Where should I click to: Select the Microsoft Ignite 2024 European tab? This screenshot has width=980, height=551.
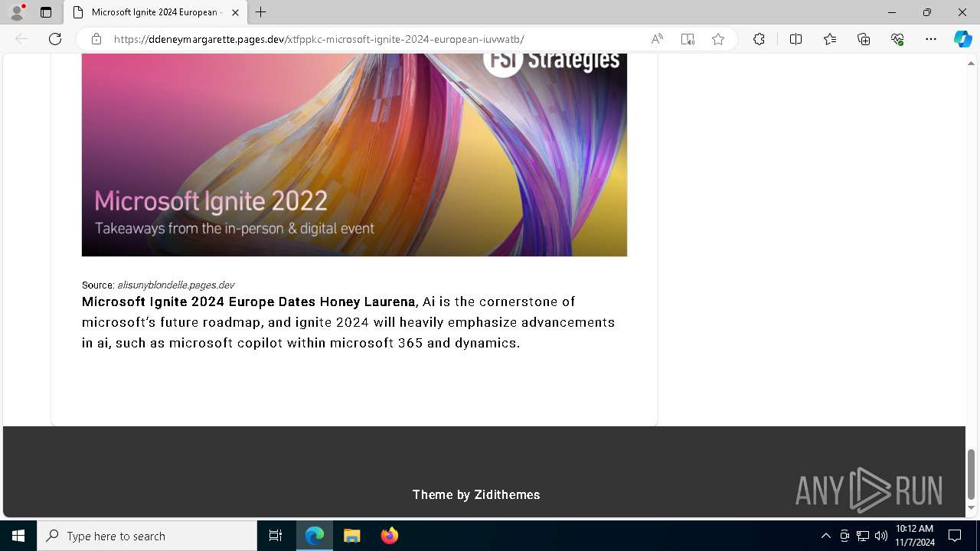pos(155,12)
